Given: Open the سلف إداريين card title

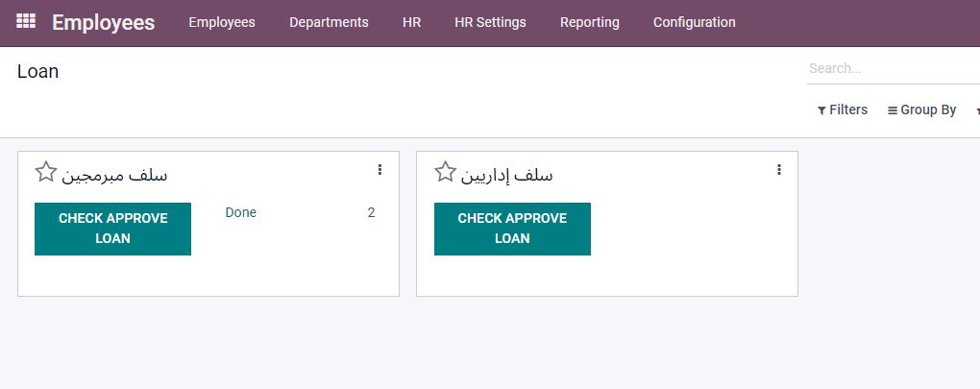Looking at the screenshot, I should (x=506, y=175).
